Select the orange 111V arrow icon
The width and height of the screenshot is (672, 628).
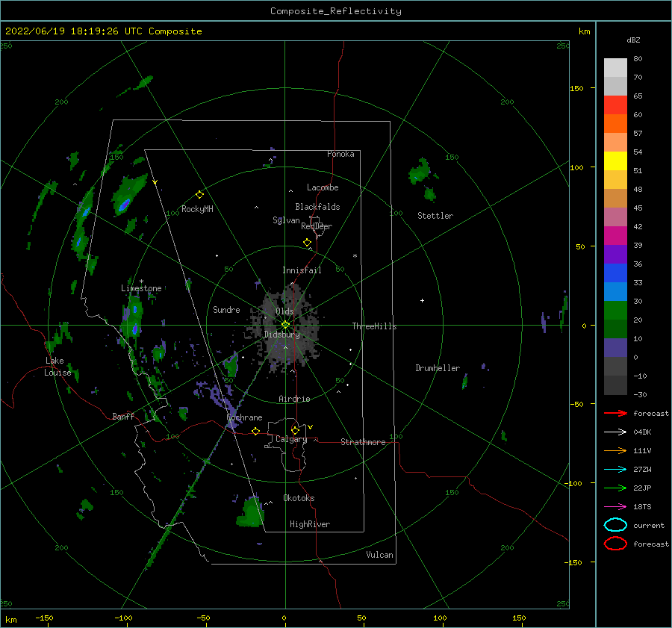(x=615, y=450)
